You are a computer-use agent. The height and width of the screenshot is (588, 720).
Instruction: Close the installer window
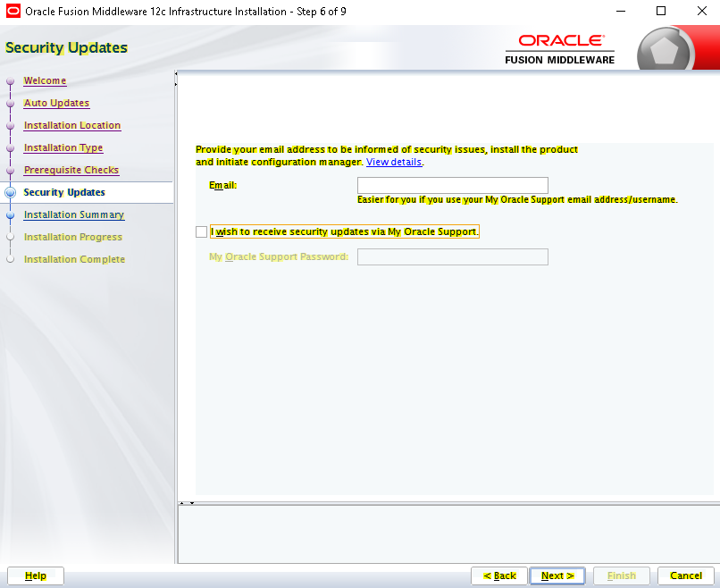click(701, 11)
